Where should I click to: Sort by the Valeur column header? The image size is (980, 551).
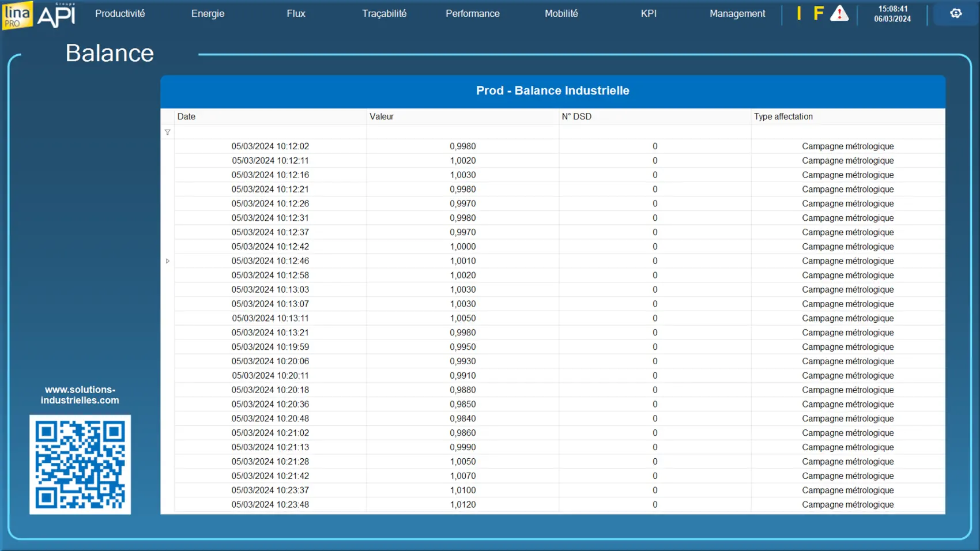[462, 116]
